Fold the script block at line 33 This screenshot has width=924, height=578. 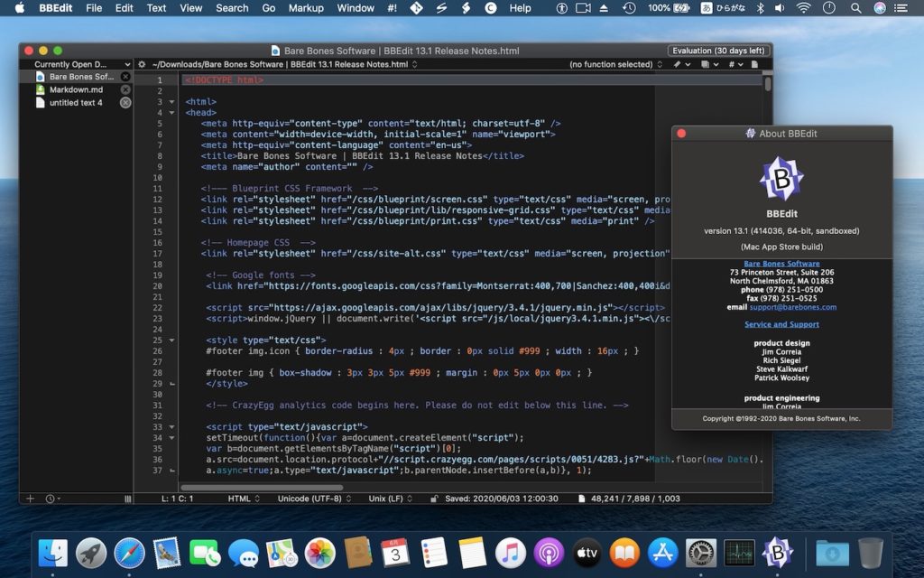point(171,427)
